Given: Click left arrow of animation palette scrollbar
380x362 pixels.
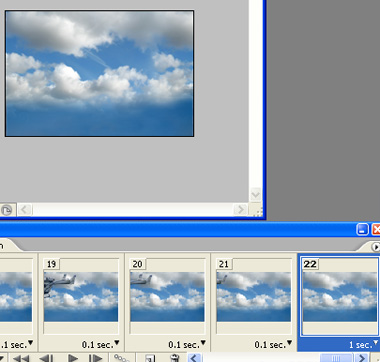Looking at the screenshot, I should click(195, 358).
